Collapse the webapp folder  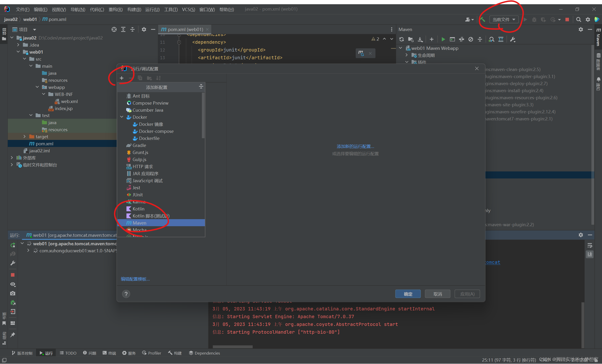pos(37,87)
